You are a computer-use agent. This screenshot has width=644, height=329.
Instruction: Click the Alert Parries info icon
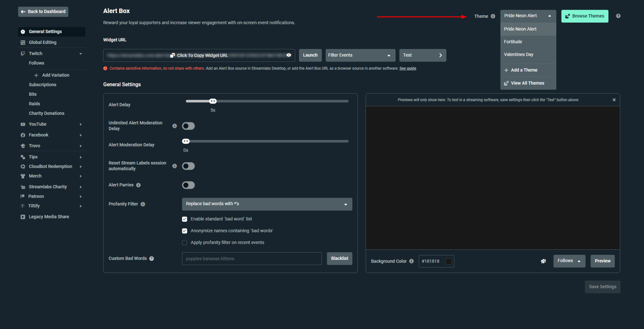pos(139,185)
